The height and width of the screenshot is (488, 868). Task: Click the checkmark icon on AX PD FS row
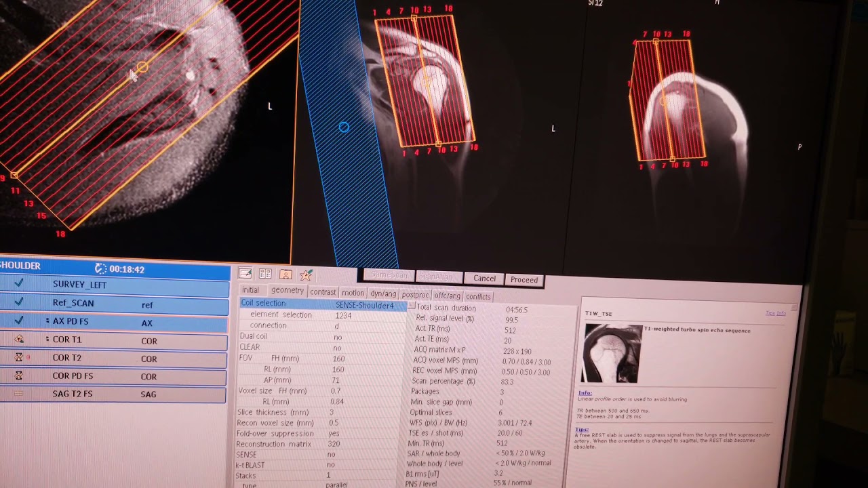coord(18,321)
